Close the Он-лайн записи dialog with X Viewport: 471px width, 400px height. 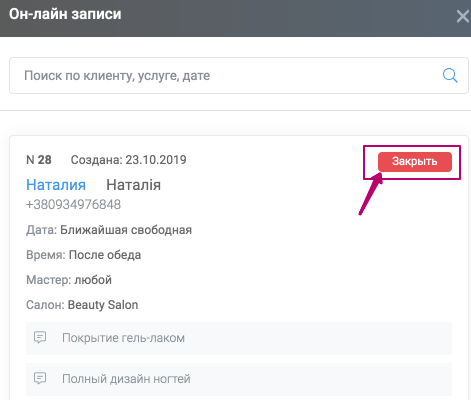463,16
